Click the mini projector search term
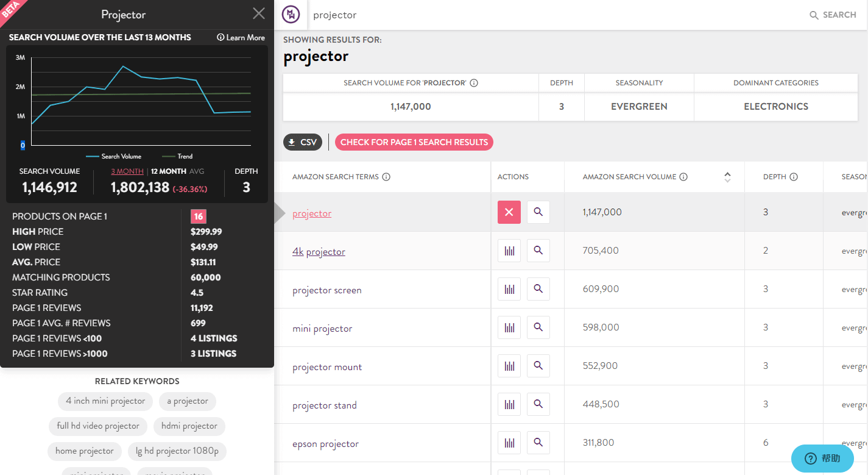 322,329
